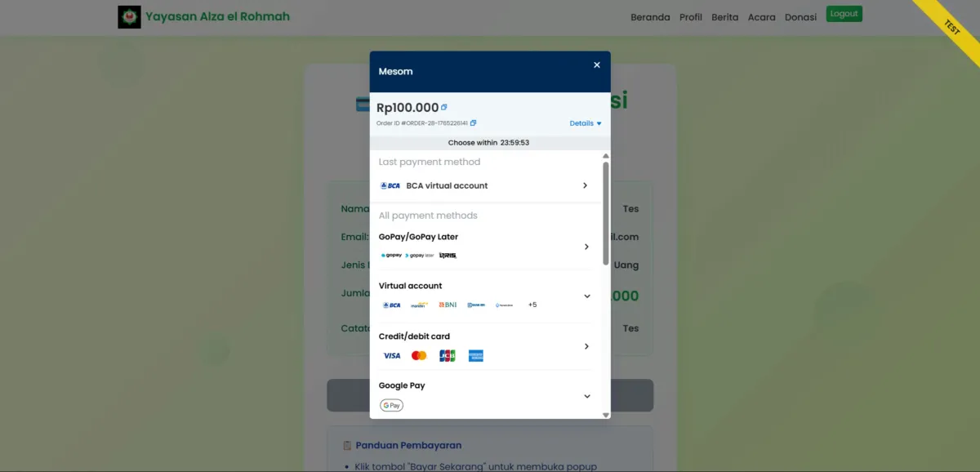Screen dimensions: 980x472
Task: Select BCA virtual account payment method
Action: pyautogui.click(x=485, y=185)
